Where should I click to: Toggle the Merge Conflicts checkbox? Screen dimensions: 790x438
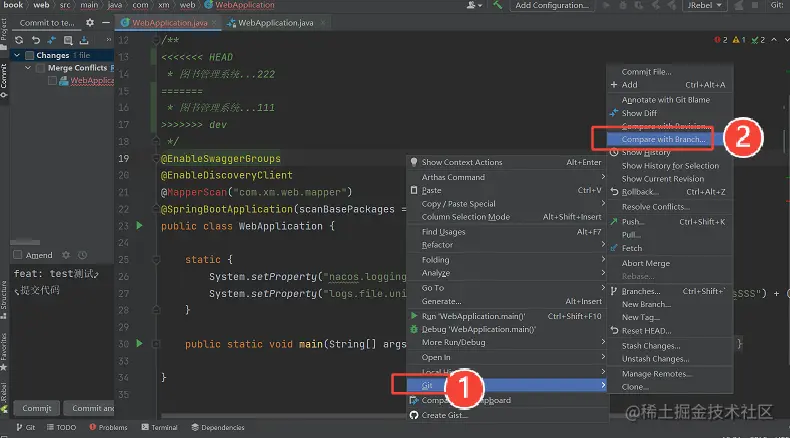coord(40,68)
